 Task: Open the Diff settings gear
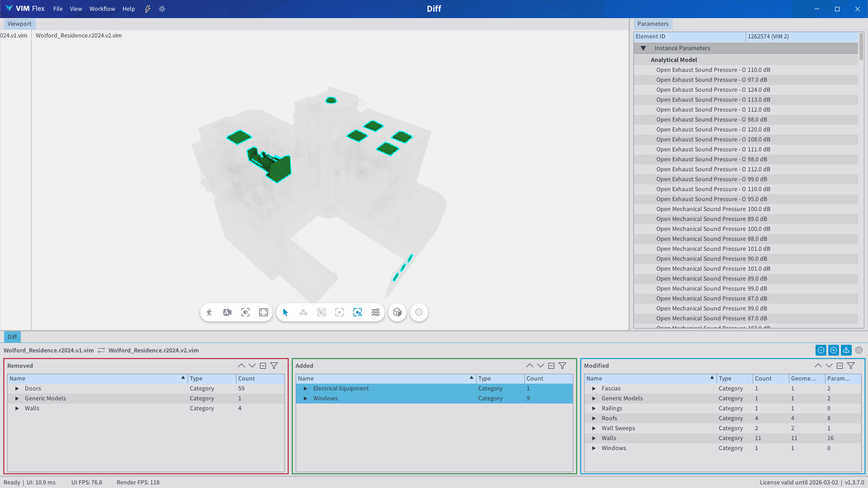[859, 350]
